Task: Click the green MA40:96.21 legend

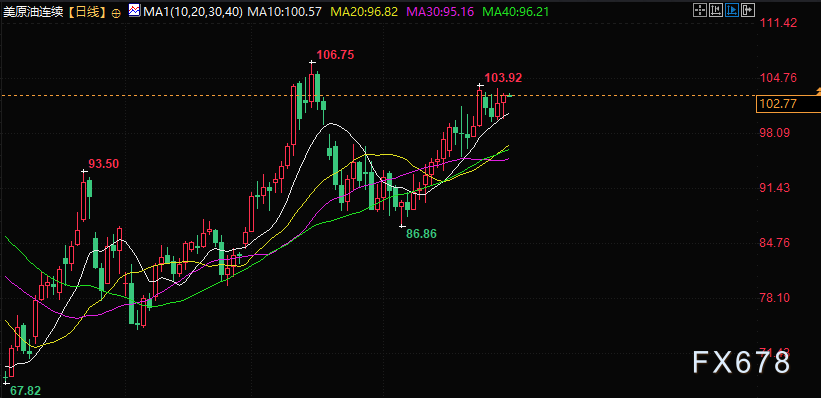Action: pos(515,12)
